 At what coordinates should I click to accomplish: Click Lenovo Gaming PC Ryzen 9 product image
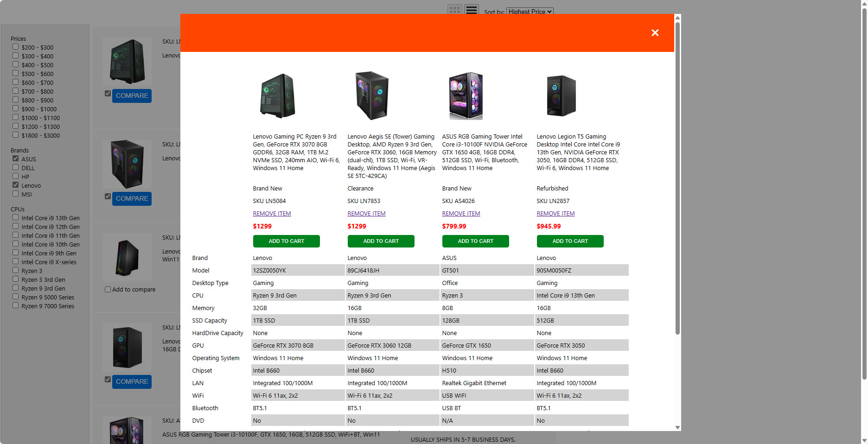coord(277,96)
